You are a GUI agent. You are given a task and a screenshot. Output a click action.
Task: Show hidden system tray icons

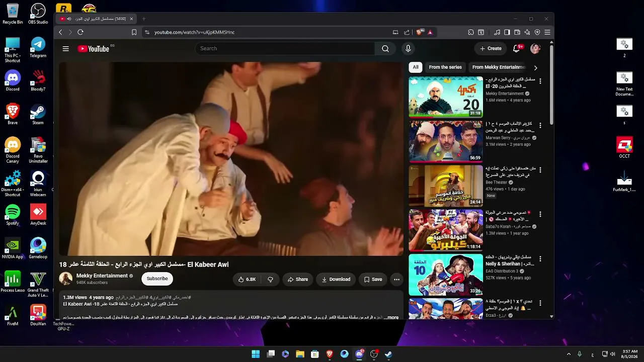(x=569, y=354)
